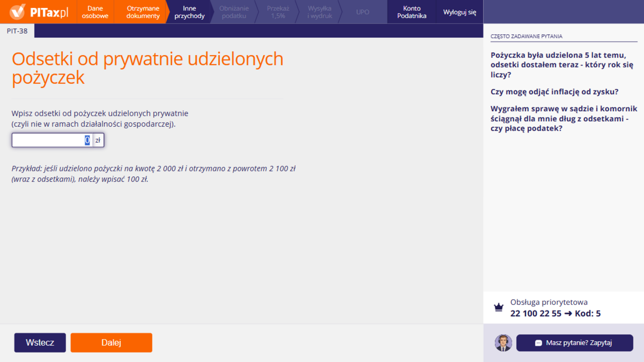Click the crown icon next to Obsługa priorytetowa
This screenshot has width=644, height=362.
click(499, 306)
